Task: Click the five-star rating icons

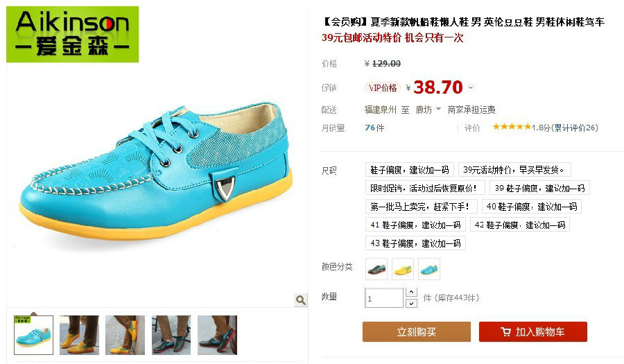Action: (x=512, y=127)
